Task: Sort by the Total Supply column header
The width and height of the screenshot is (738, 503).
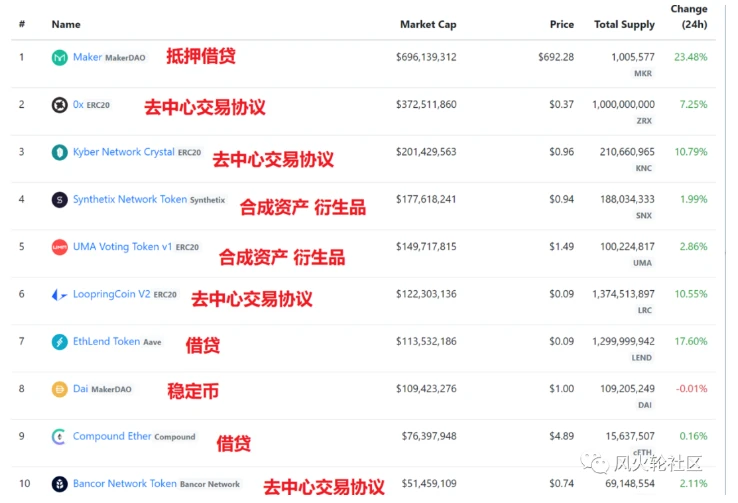Action: point(624,24)
